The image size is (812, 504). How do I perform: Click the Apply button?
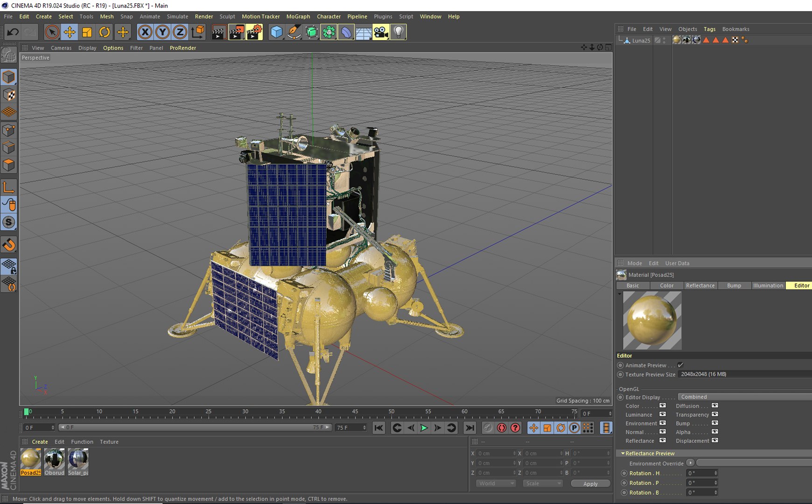pos(590,484)
